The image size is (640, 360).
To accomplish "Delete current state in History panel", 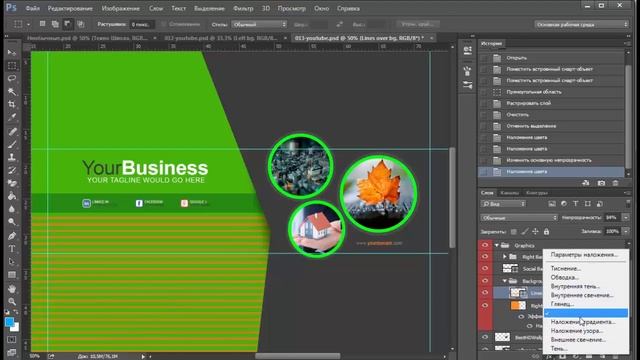I will (x=616, y=183).
